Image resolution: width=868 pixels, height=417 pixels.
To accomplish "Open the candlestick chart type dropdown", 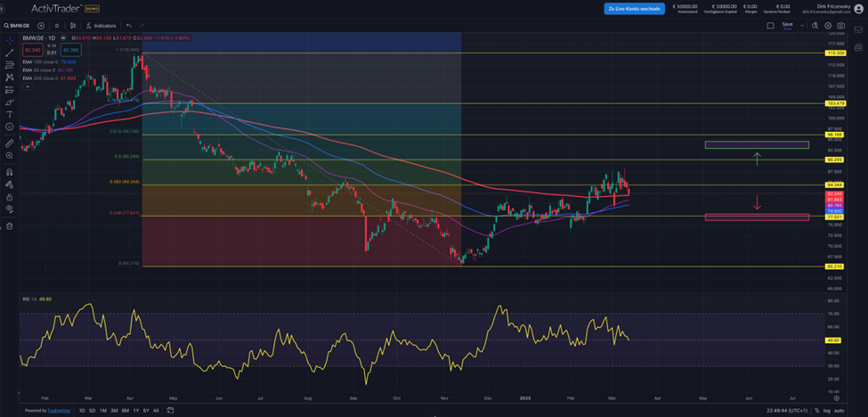I will (x=72, y=26).
